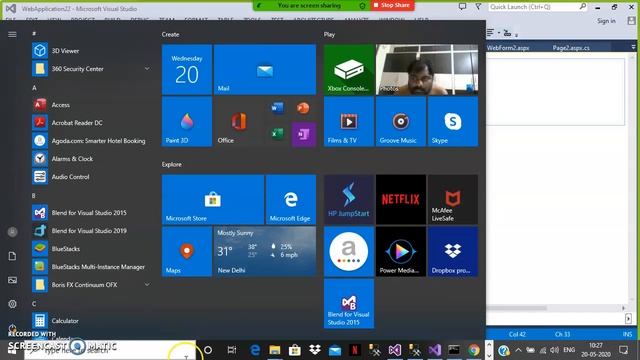Open the Films & TV tile
The height and width of the screenshot is (360, 640).
coord(349,122)
